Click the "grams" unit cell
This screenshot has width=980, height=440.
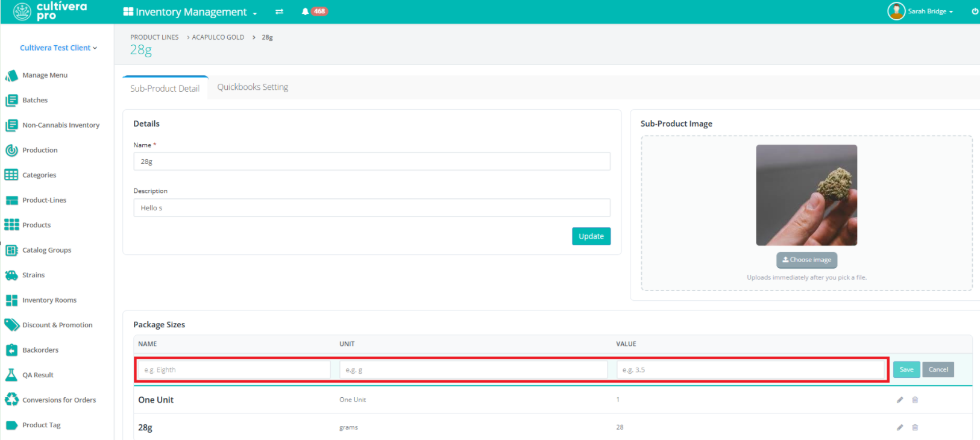(348, 427)
